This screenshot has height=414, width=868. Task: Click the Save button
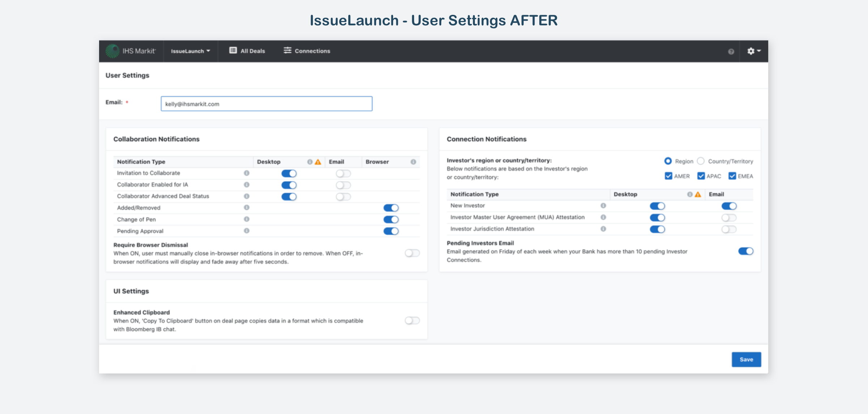(746, 359)
